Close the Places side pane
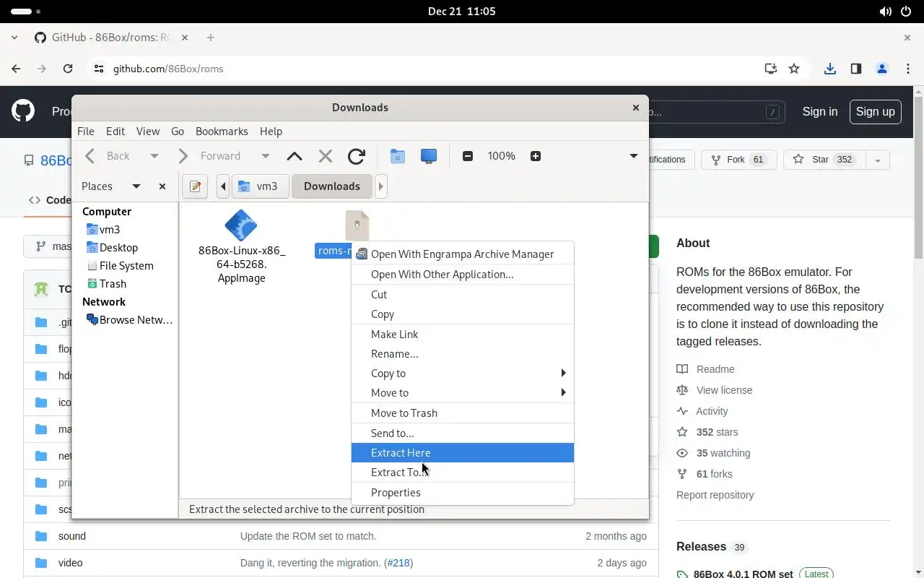 [x=162, y=186]
